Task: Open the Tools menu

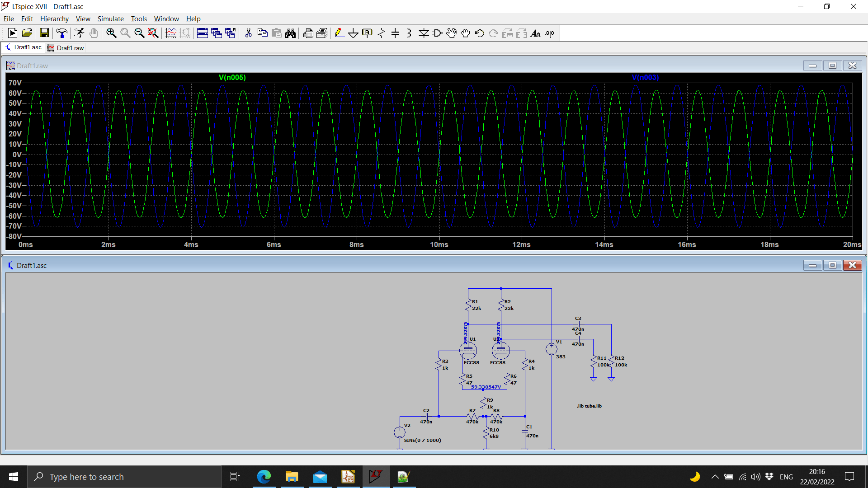Action: [x=139, y=19]
